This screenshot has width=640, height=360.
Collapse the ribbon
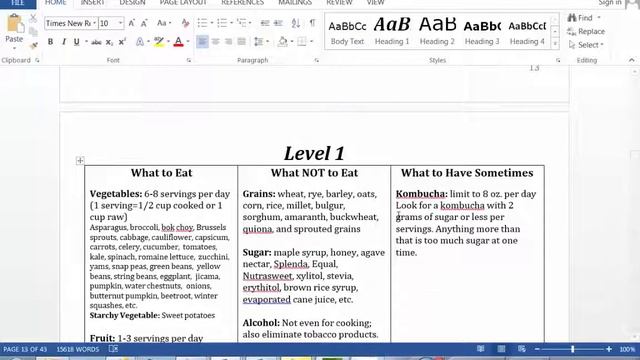[x=631, y=60]
